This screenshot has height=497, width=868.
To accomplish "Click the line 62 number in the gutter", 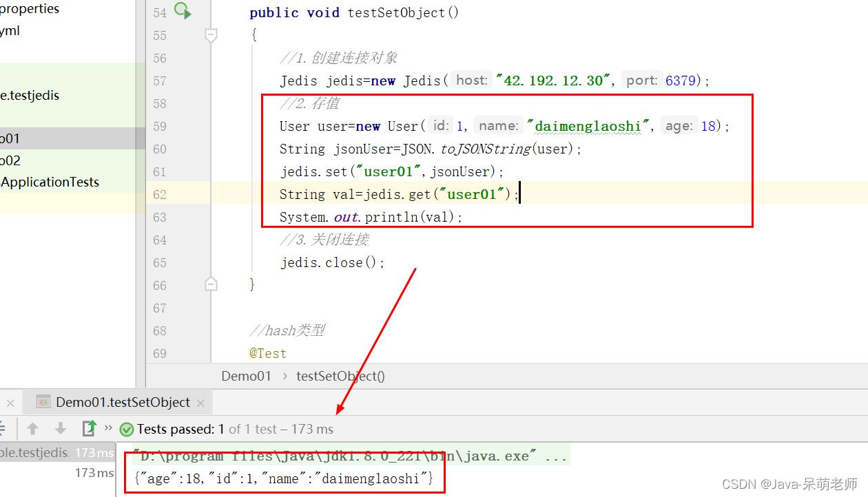I will coord(160,194).
